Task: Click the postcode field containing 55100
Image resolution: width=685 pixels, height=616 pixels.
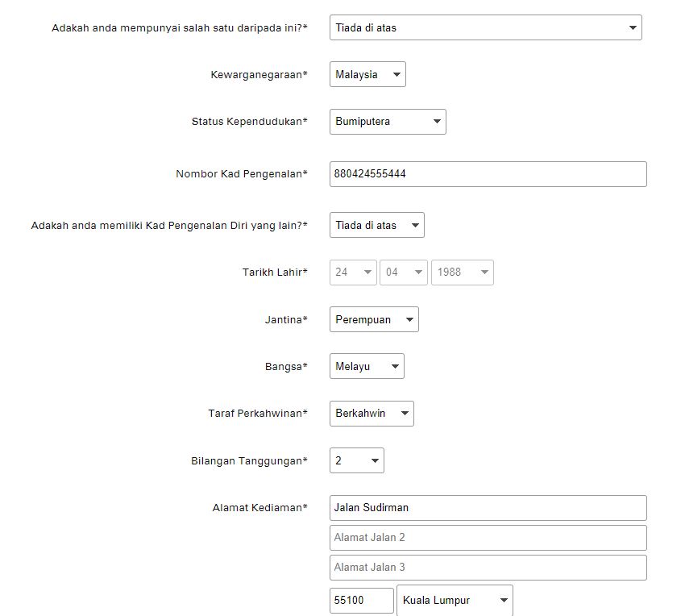Action: click(x=362, y=601)
